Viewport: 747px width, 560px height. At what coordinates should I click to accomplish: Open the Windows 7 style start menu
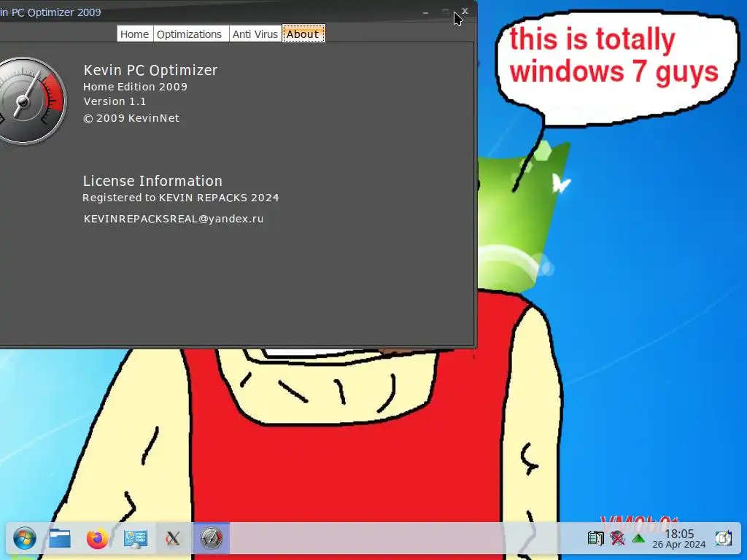tap(24, 539)
